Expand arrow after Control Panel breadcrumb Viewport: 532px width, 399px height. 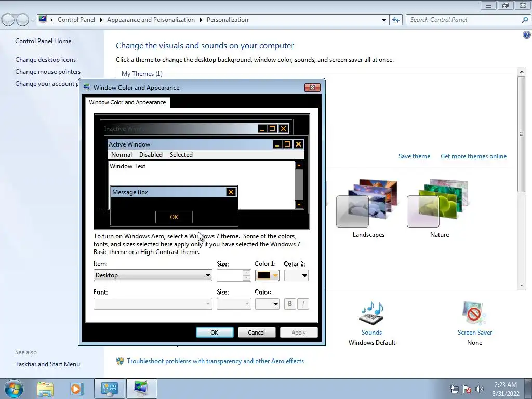point(101,20)
